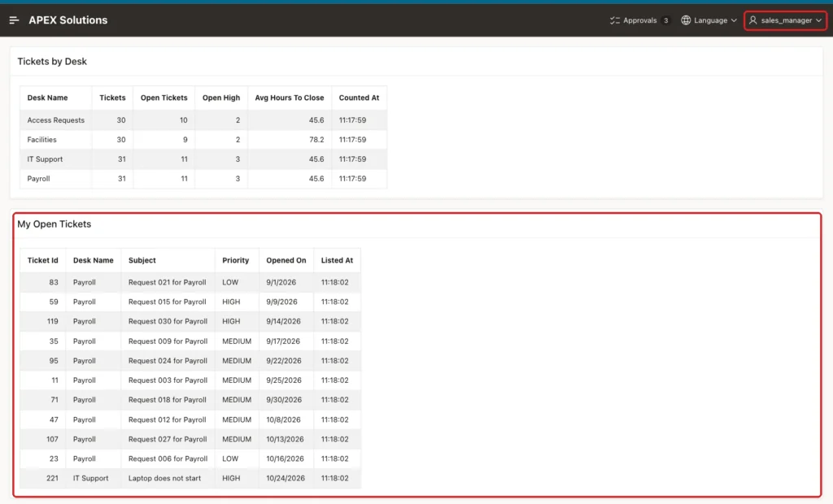Click LOW priority of ticket 23
Image resolution: width=833 pixels, height=504 pixels.
[230, 458]
